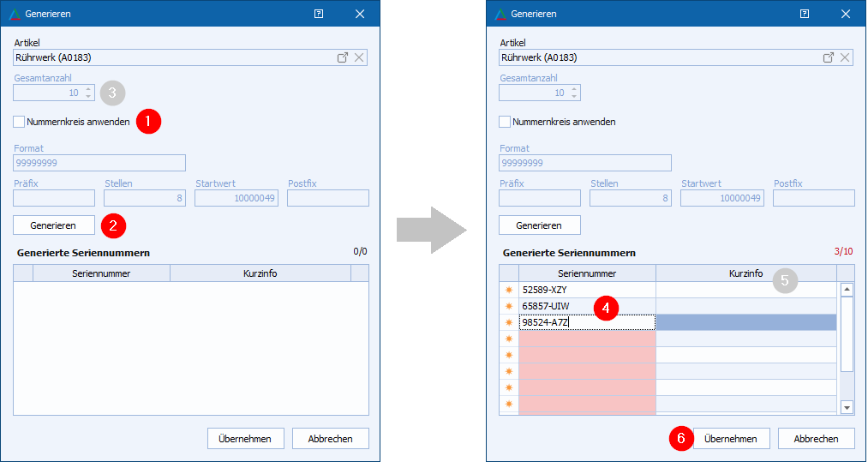Image resolution: width=868 pixels, height=462 pixels.
Task: Open article link icon in left Artikel field
Action: 342,57
